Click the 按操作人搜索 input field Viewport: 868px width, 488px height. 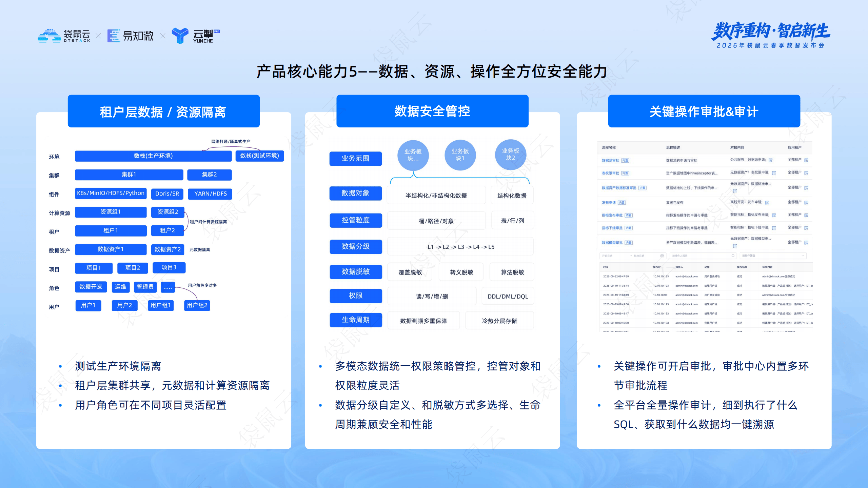pos(699,256)
